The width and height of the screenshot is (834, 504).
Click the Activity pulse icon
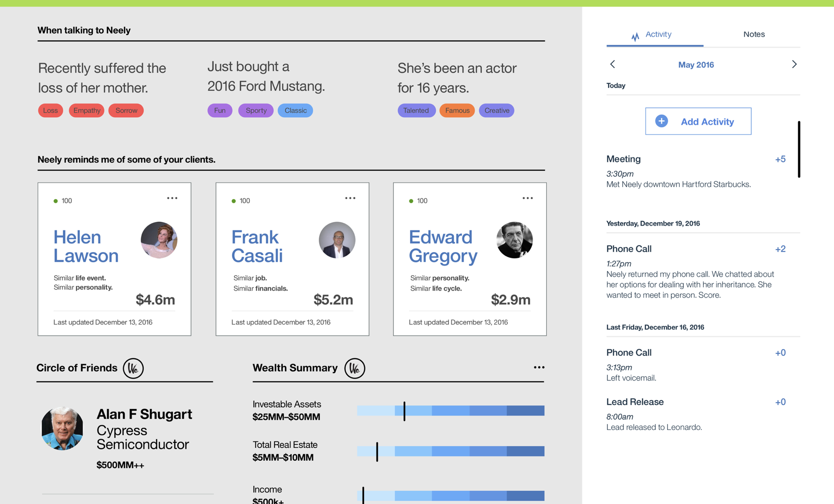point(635,37)
